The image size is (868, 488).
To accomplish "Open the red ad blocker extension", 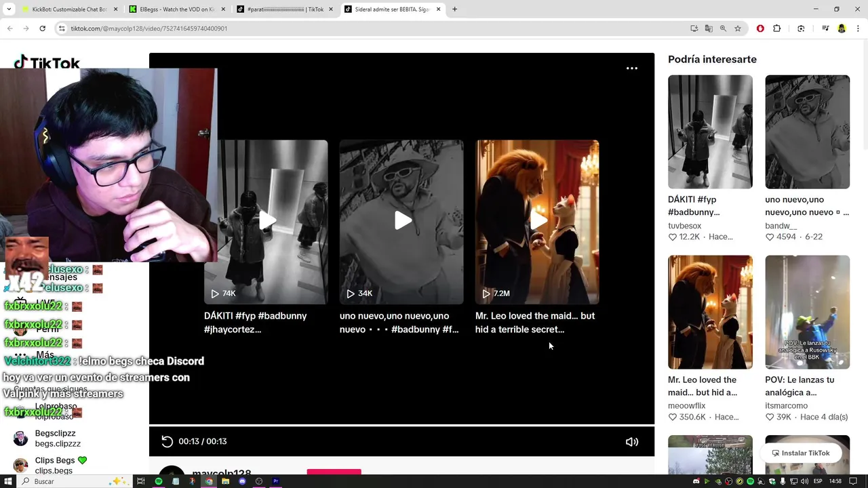I will coord(760,28).
